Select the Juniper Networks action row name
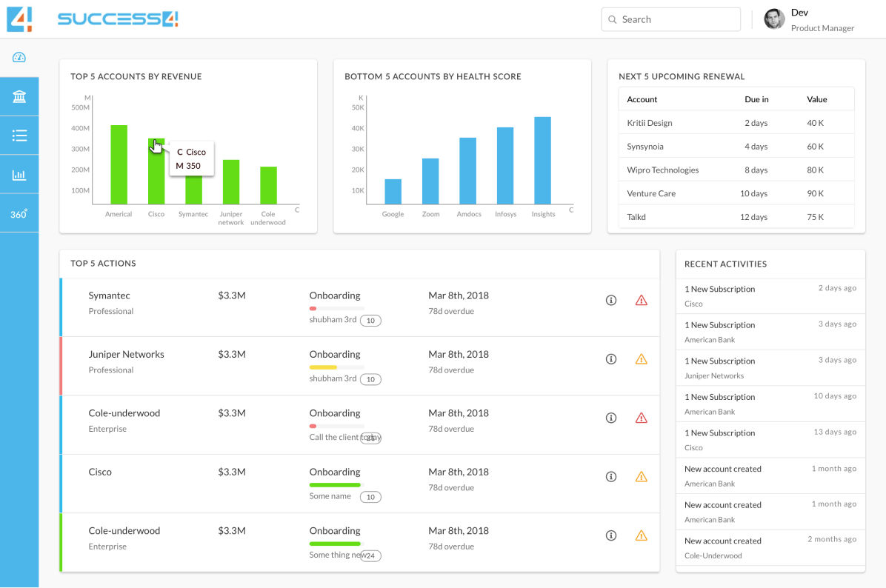Viewport: 886px width, 588px height. pyautogui.click(x=126, y=355)
